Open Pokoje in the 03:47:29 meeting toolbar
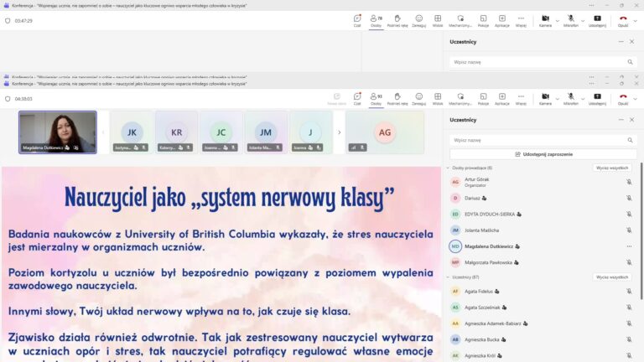The width and height of the screenshot is (644, 362). 483,20
